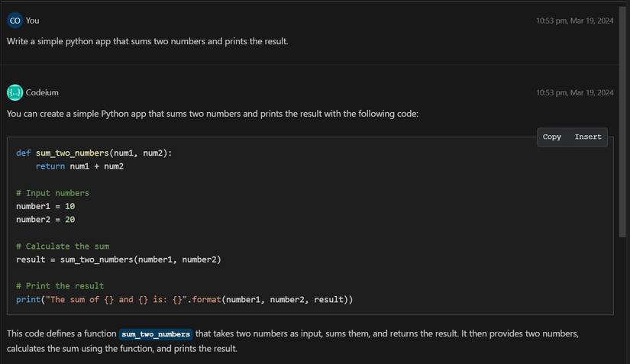The height and width of the screenshot is (364, 630).
Task: Click the number2 = 20 code line
Action: pyautogui.click(x=46, y=220)
